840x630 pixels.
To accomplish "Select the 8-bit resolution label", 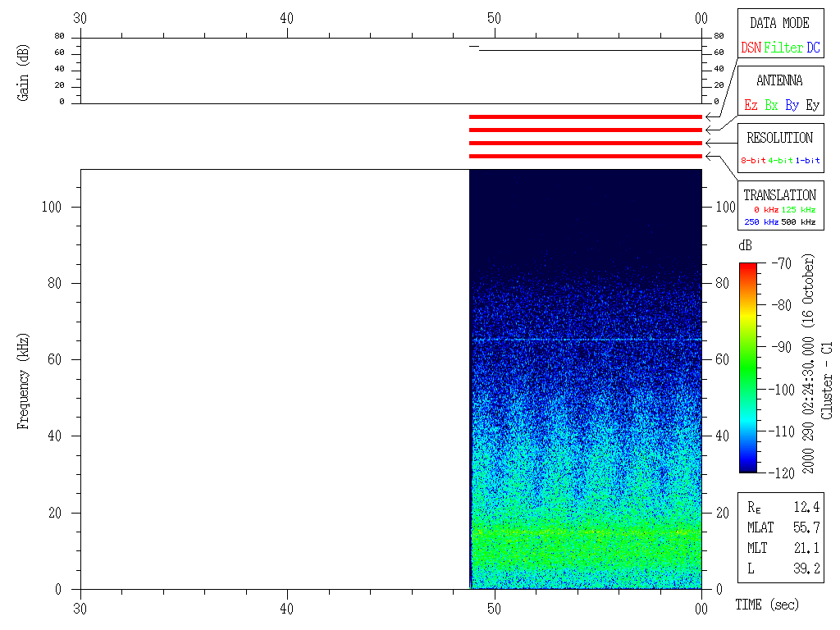I will pos(753,161).
